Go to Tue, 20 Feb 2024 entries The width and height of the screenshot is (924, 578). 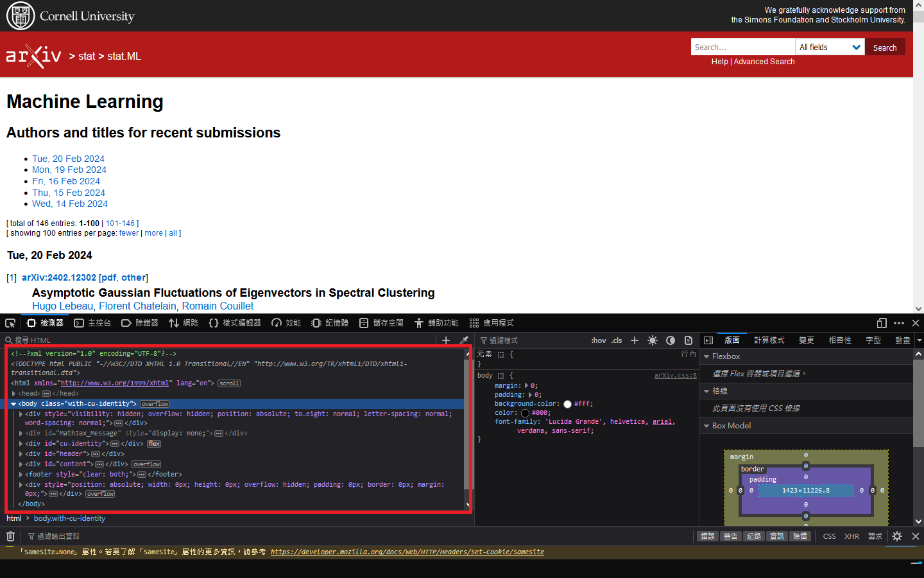68,159
